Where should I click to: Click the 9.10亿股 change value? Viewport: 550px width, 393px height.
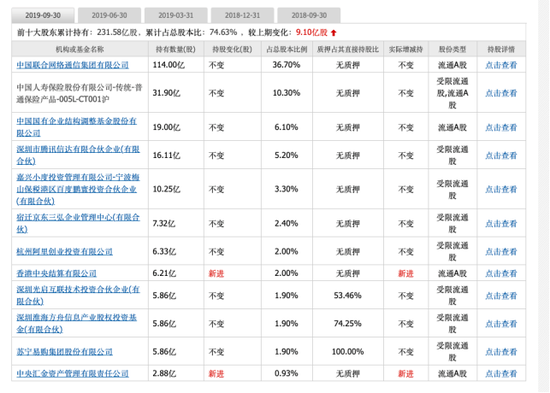pos(312,33)
